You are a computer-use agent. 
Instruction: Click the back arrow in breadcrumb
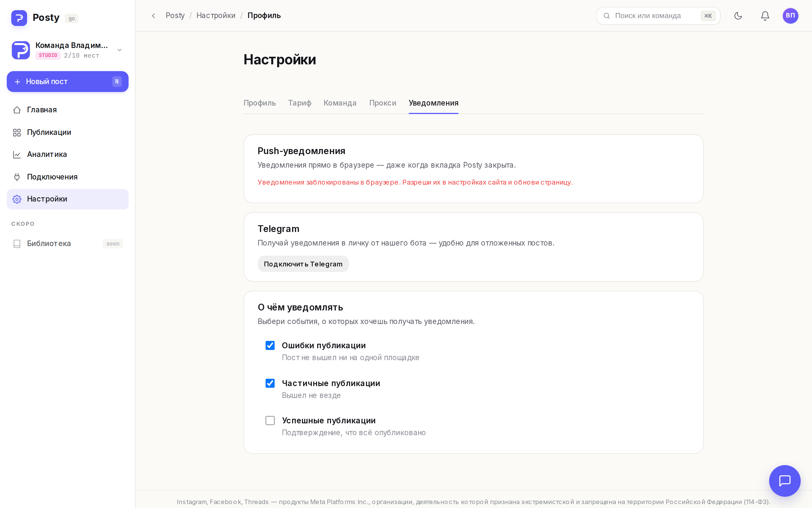coord(153,16)
